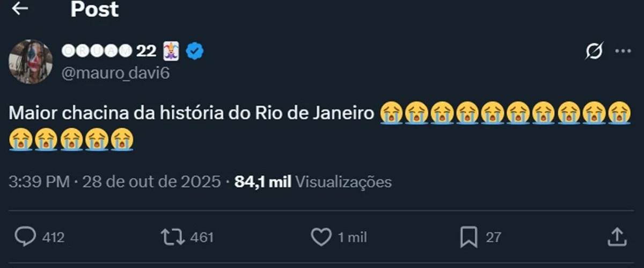
Task: Open the 84,1 mil Visualizações stats
Action: point(313,182)
